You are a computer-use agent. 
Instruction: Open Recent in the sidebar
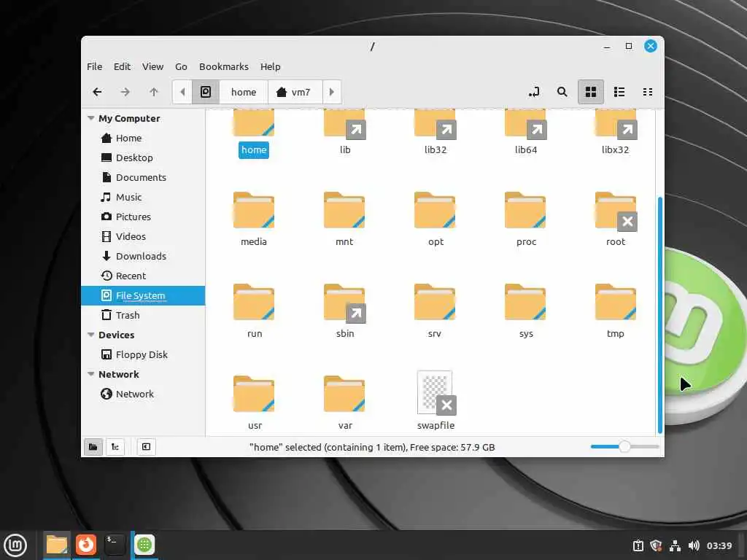(x=143, y=276)
